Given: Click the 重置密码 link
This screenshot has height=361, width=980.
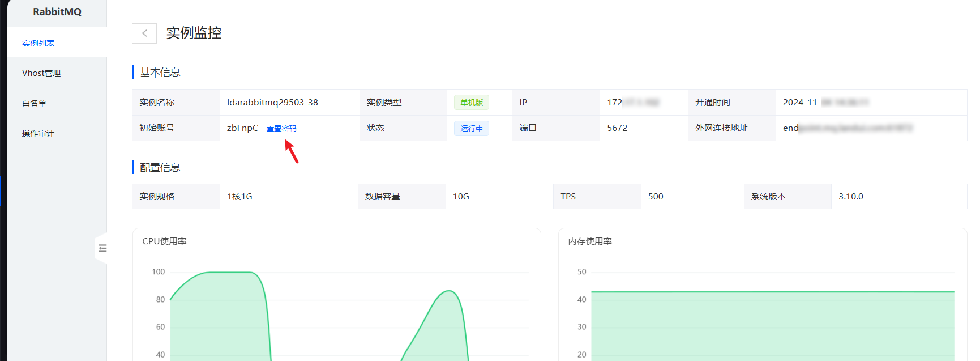Looking at the screenshot, I should (281, 129).
